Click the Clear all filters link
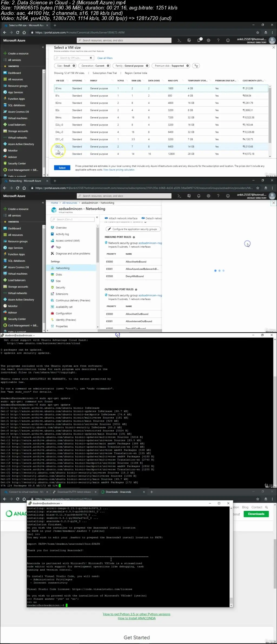This screenshot has height=644, width=277. pyautogui.click(x=105, y=58)
